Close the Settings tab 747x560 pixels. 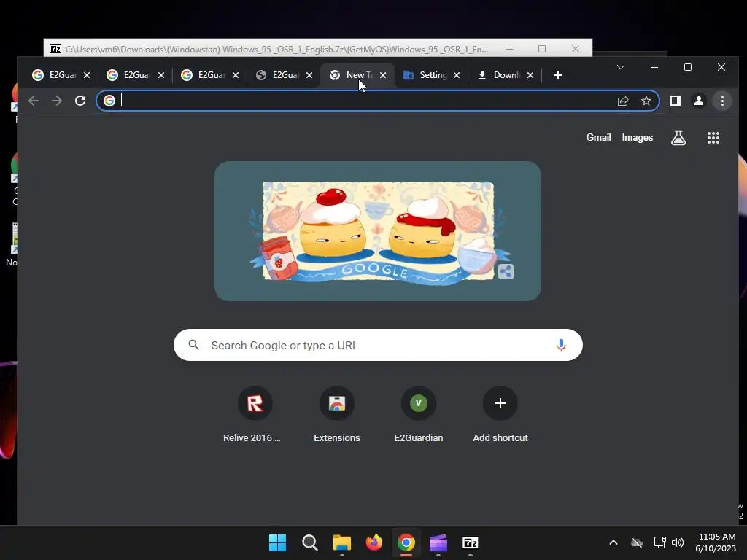click(x=457, y=75)
